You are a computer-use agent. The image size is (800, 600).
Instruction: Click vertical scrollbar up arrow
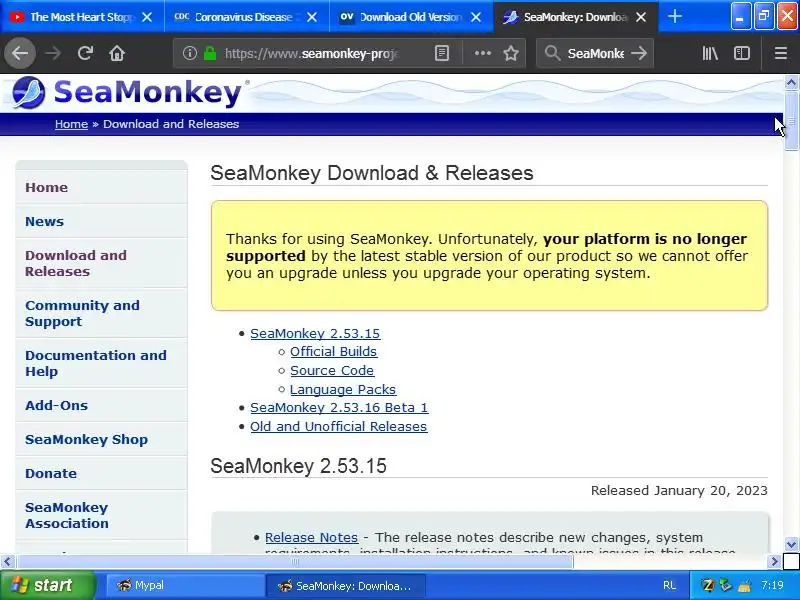pyautogui.click(x=791, y=82)
